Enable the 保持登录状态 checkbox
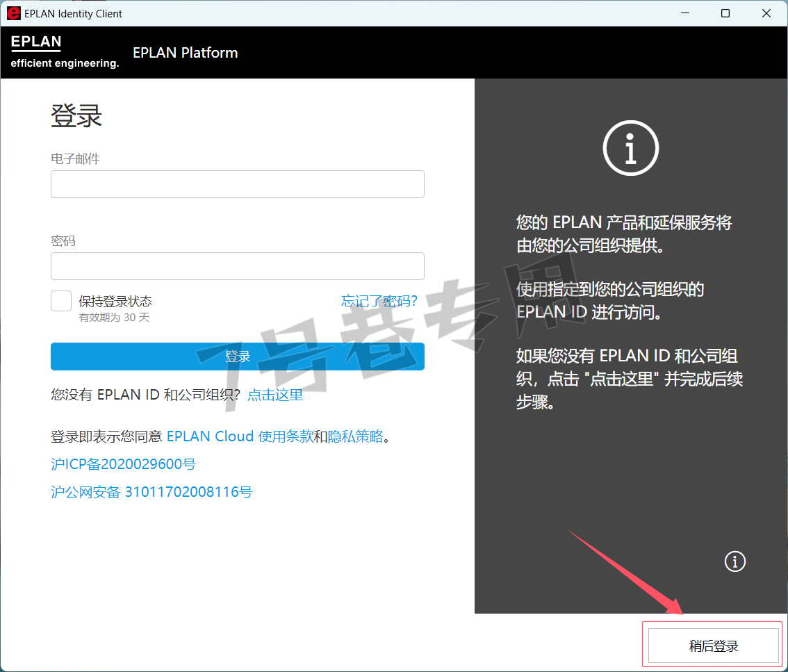 coord(61,301)
